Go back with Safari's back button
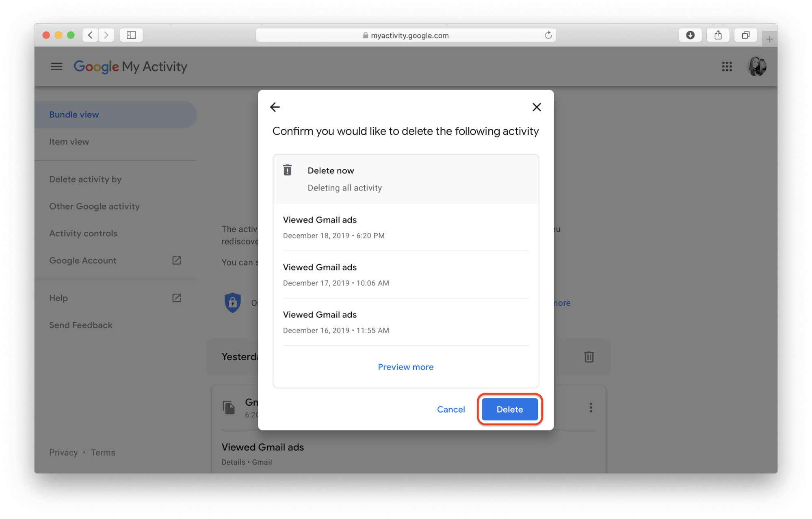 [x=91, y=35]
